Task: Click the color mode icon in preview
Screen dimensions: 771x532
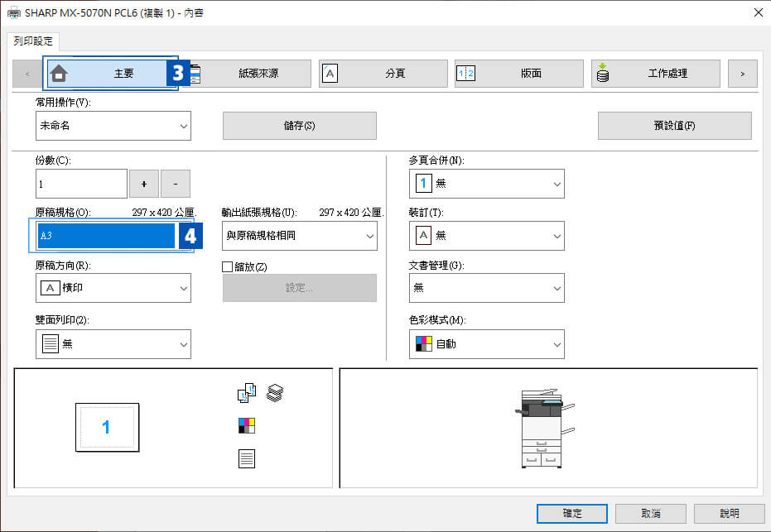Action: (247, 426)
